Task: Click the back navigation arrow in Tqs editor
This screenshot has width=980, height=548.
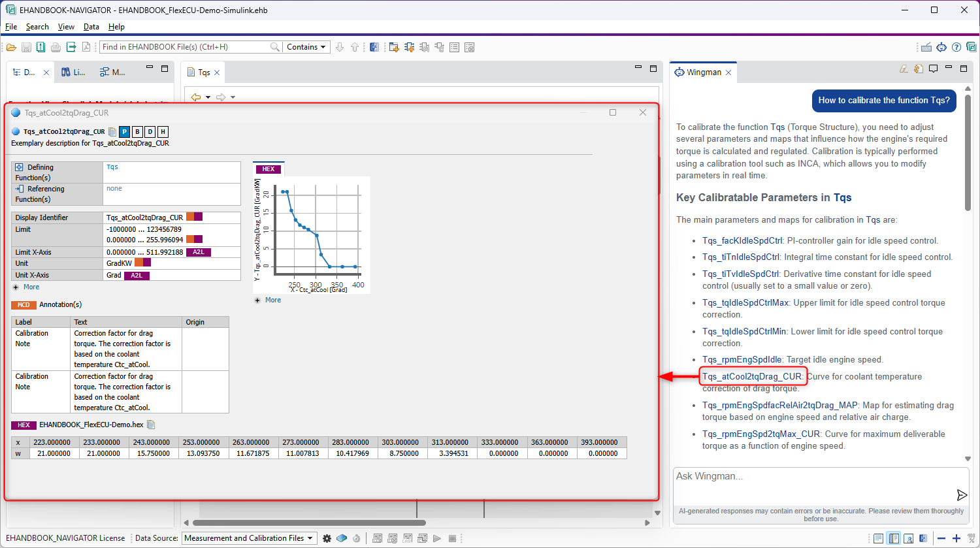Action: (195, 97)
